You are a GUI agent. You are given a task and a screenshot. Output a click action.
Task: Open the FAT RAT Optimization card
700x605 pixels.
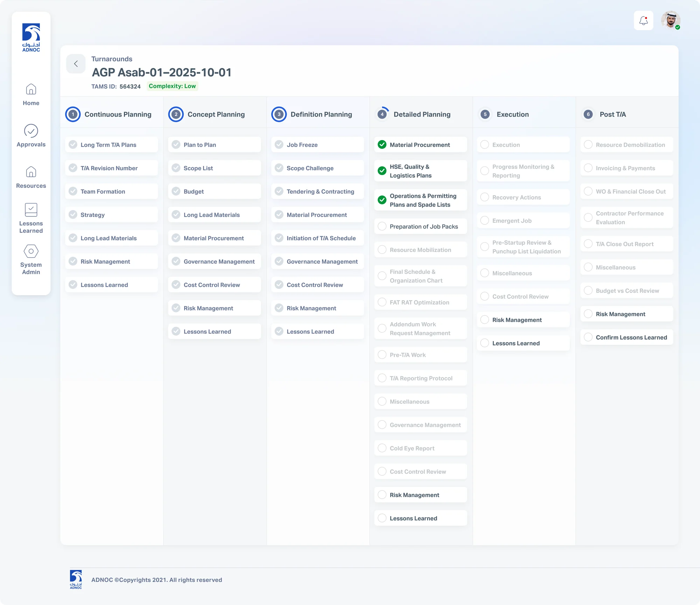click(x=421, y=302)
